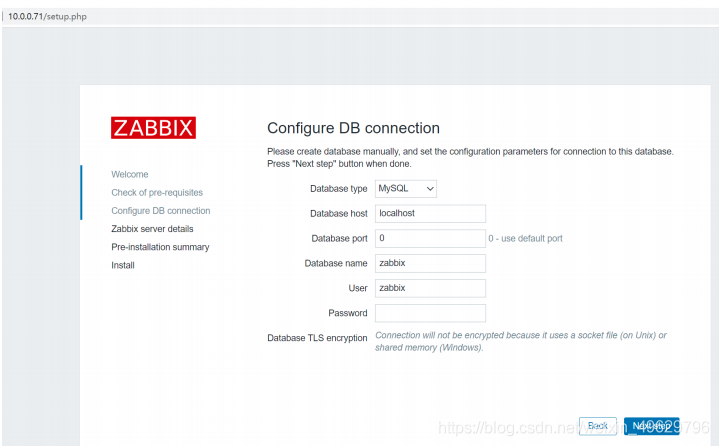Select the User input field
The width and height of the screenshot is (719, 446).
(x=430, y=288)
